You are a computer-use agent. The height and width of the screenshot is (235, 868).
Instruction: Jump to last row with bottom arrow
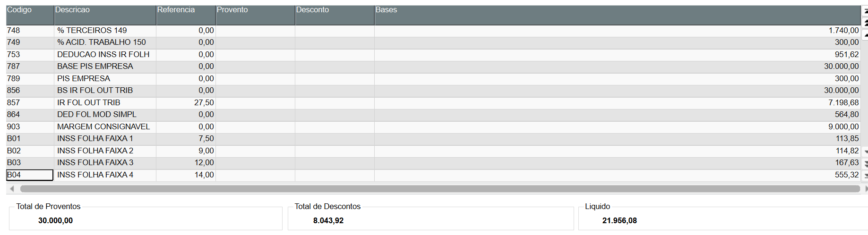[x=865, y=176]
